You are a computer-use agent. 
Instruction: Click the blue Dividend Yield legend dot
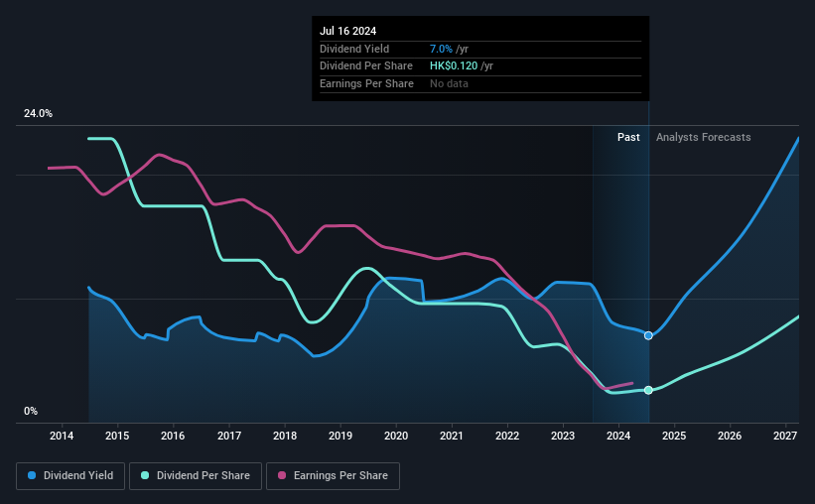tap(32, 475)
